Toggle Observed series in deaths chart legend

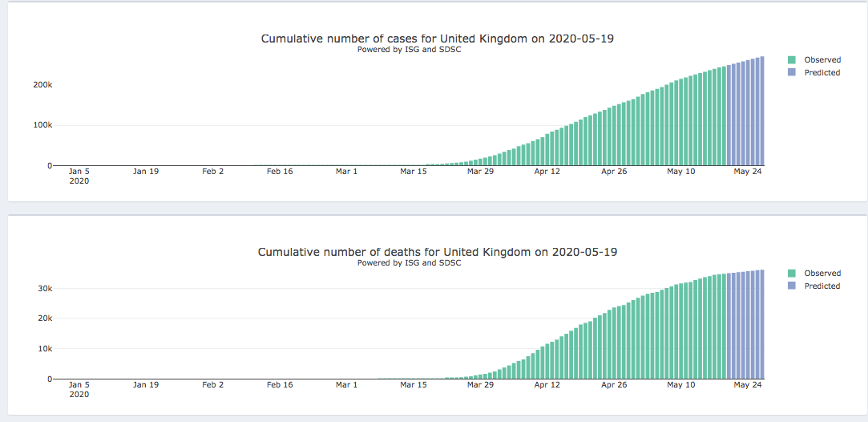point(822,274)
